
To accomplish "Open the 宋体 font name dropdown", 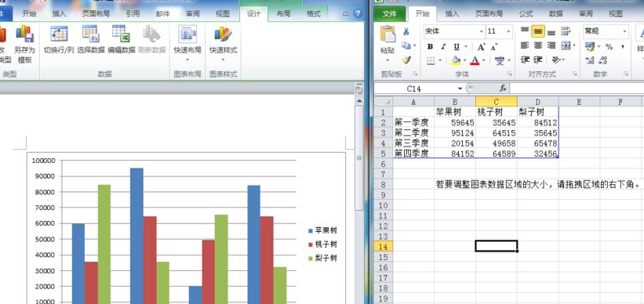I will [x=482, y=31].
